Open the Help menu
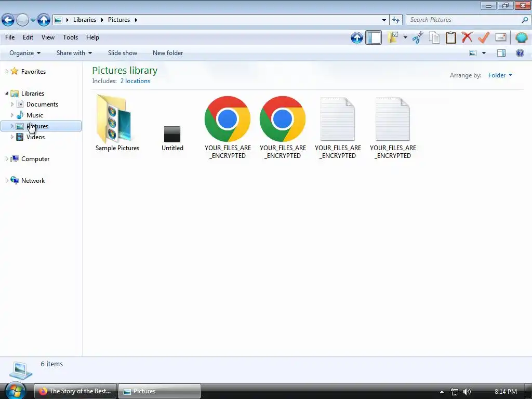 (x=92, y=37)
